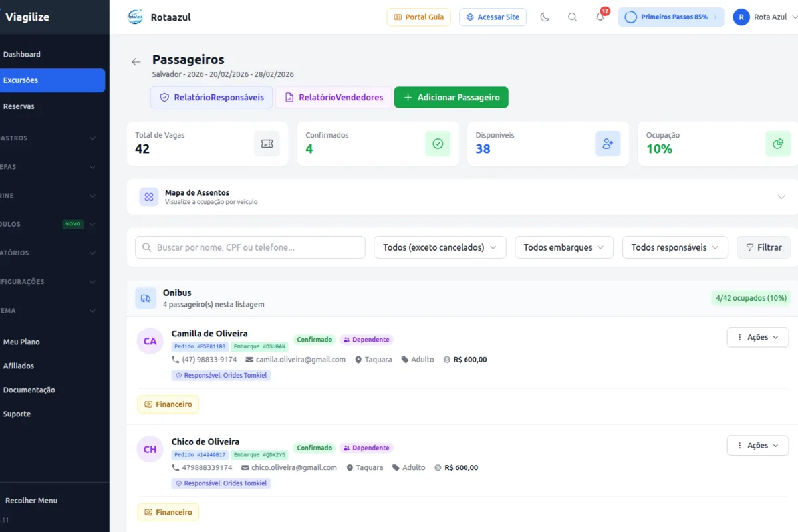Open the Rota Azul user menu name
The image size is (798, 532).
(771, 17)
